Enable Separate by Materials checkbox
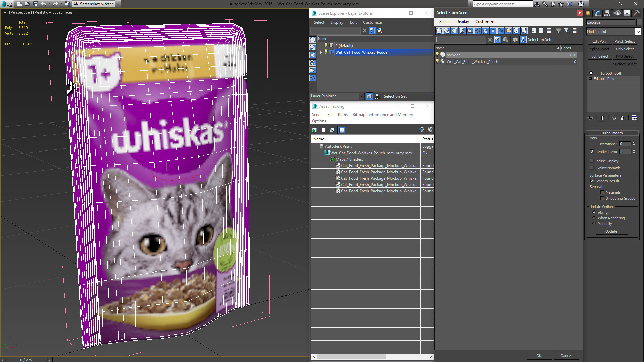The width and height of the screenshot is (644, 362). pyautogui.click(x=602, y=192)
